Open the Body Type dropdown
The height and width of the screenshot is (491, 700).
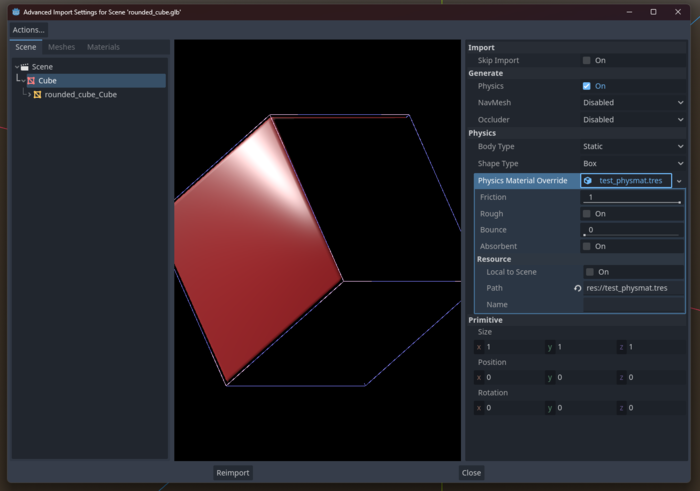coord(632,147)
